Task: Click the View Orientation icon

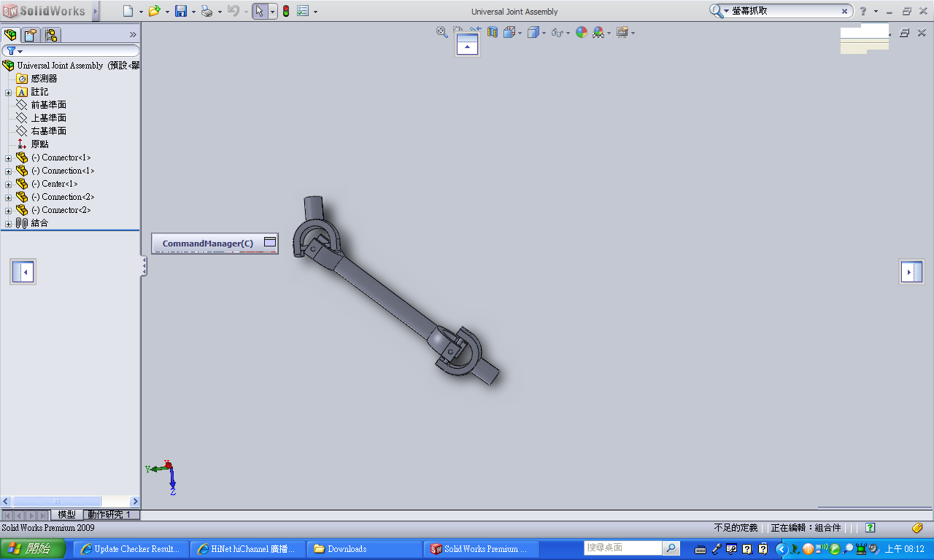Action: click(x=509, y=32)
